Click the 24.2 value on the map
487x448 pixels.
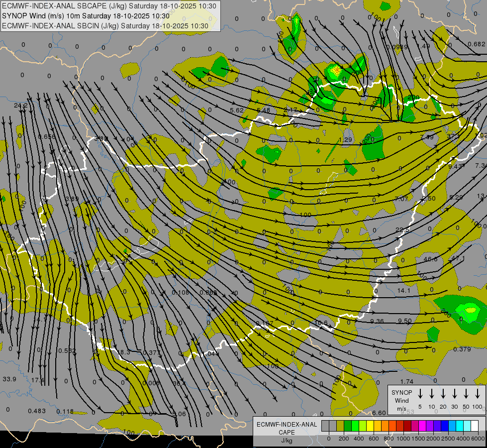pos(20,106)
